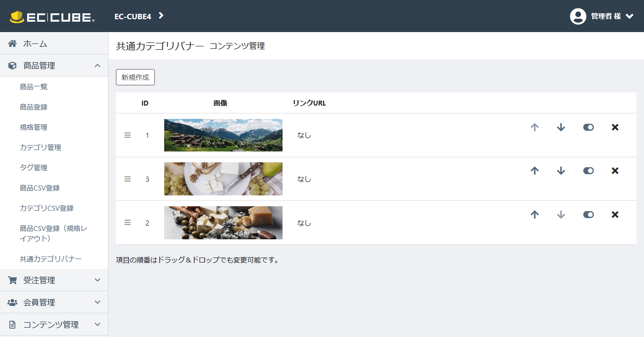Click the 画像 column header
Screen dimensions: 644x337
click(x=220, y=103)
